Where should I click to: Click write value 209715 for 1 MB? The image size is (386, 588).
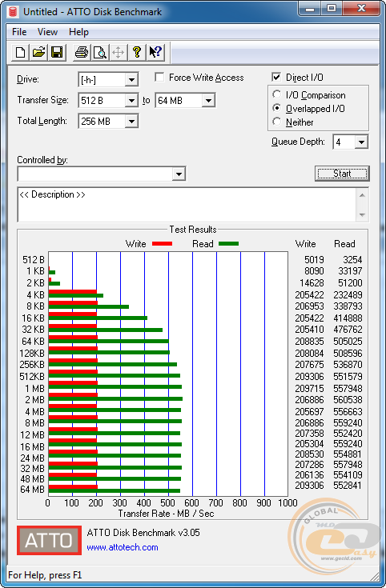[309, 389]
